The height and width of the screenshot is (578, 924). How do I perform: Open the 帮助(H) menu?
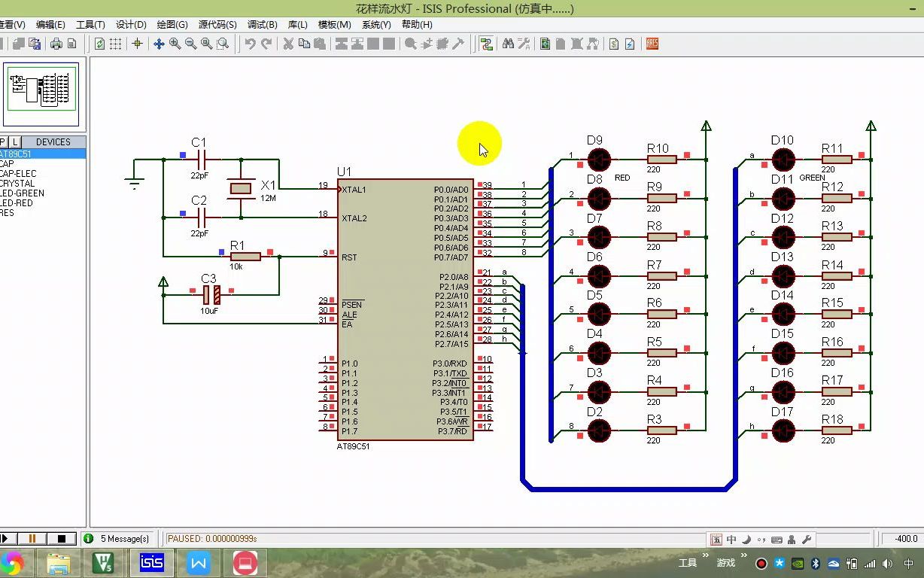[417, 25]
